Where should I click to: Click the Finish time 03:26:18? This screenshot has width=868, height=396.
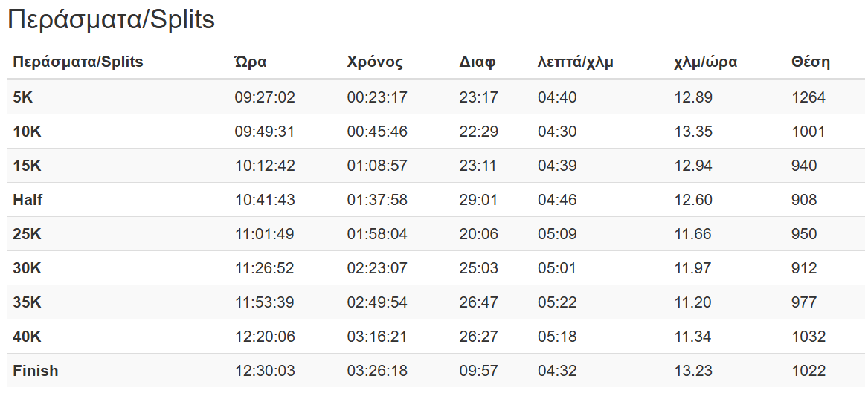tap(377, 371)
